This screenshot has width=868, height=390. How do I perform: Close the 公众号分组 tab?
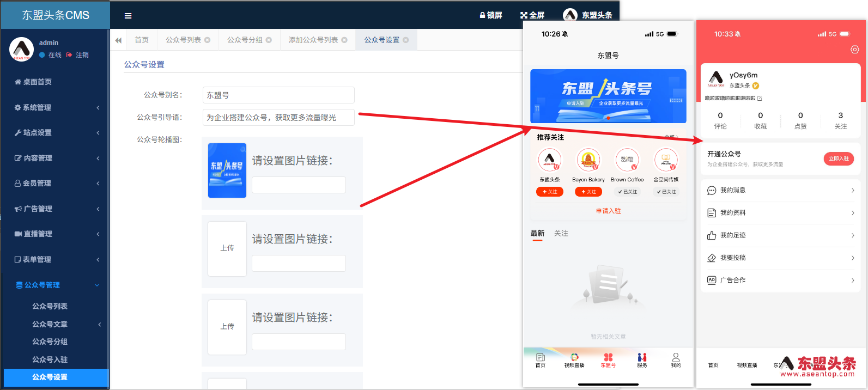269,40
